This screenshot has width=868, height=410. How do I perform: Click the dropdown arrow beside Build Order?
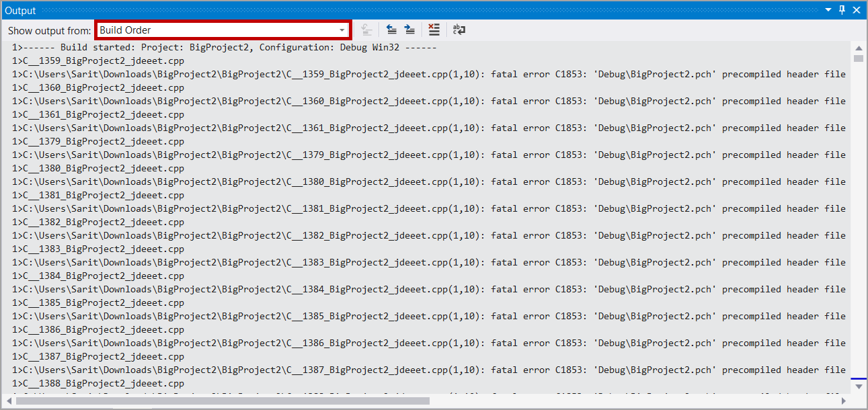click(x=342, y=30)
